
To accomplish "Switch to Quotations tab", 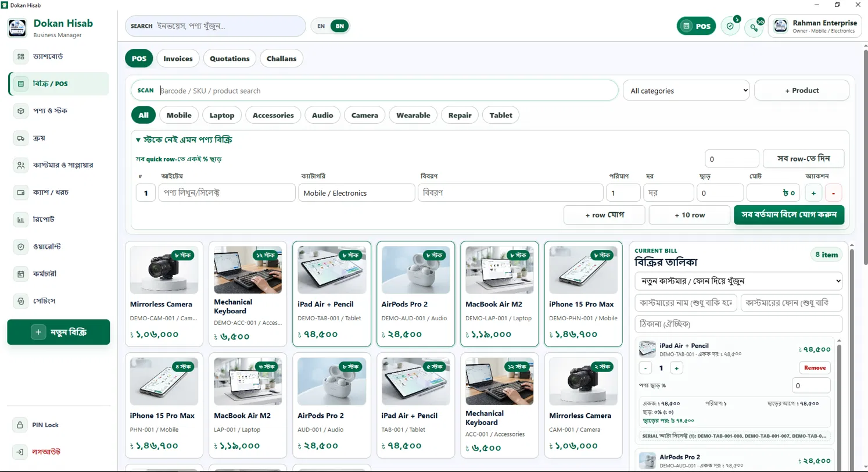I will 230,58.
